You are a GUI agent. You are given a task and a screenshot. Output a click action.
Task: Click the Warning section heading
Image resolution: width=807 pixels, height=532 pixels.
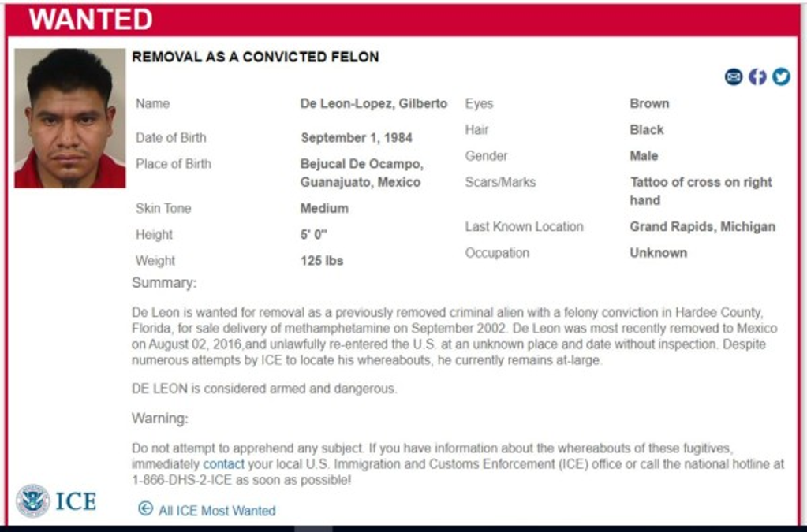pyautogui.click(x=159, y=418)
